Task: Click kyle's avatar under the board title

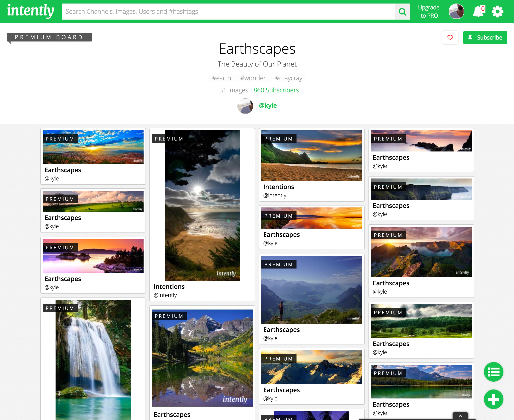Action: pyautogui.click(x=245, y=106)
